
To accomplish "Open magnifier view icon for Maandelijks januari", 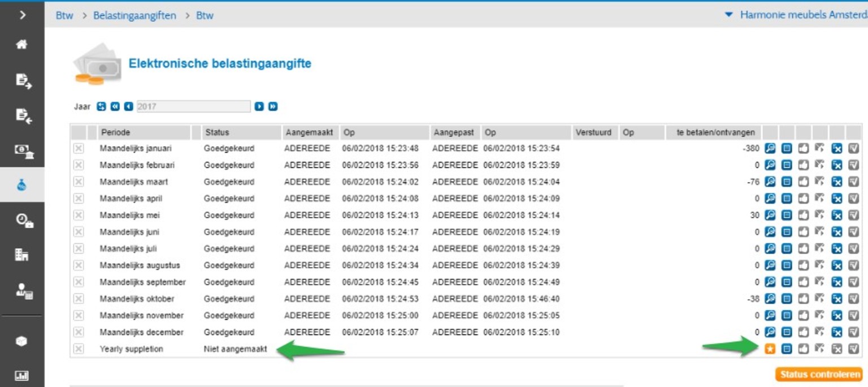I will [x=770, y=149].
